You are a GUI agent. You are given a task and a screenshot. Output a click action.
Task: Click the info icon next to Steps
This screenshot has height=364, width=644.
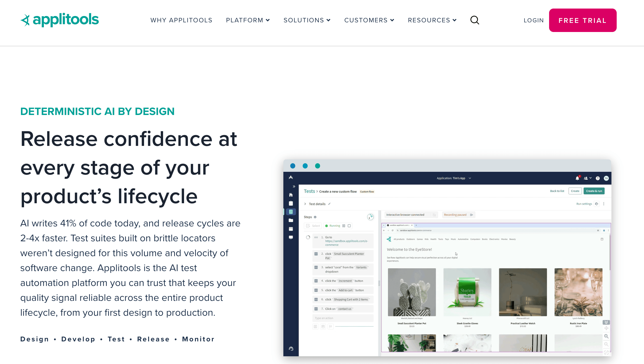[x=315, y=217]
